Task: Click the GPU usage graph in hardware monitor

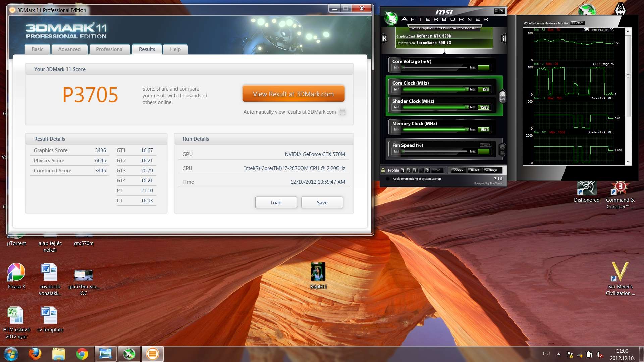Action: [574, 81]
